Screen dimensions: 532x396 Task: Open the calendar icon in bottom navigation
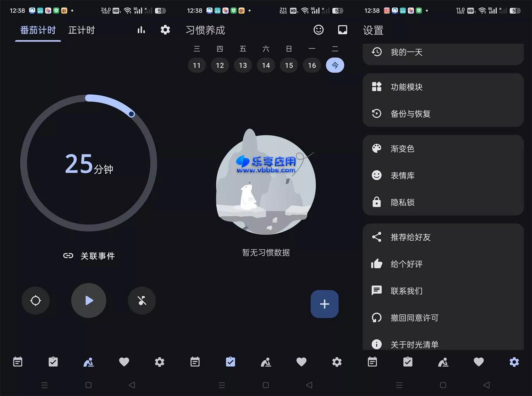coord(18,362)
